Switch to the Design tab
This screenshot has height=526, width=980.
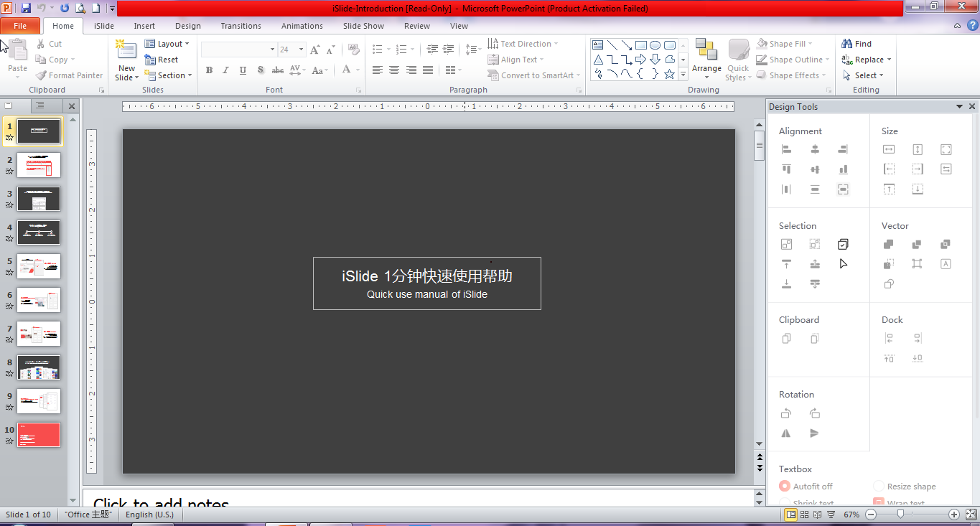pyautogui.click(x=188, y=26)
